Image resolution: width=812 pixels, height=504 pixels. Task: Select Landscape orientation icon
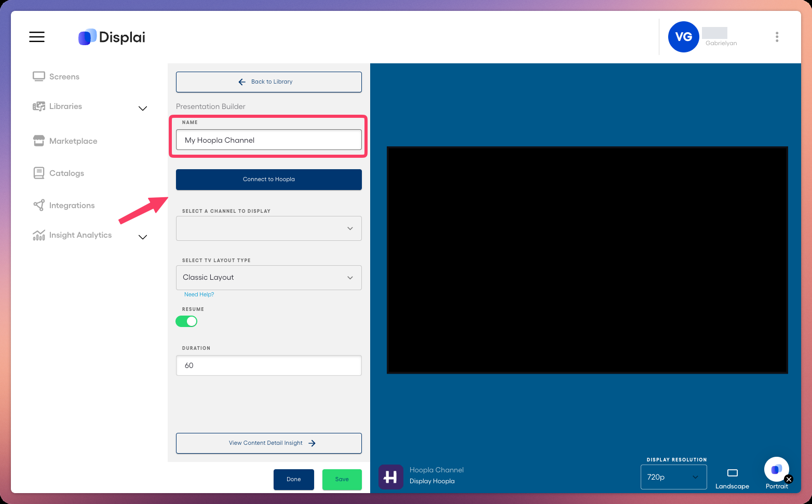(x=733, y=473)
